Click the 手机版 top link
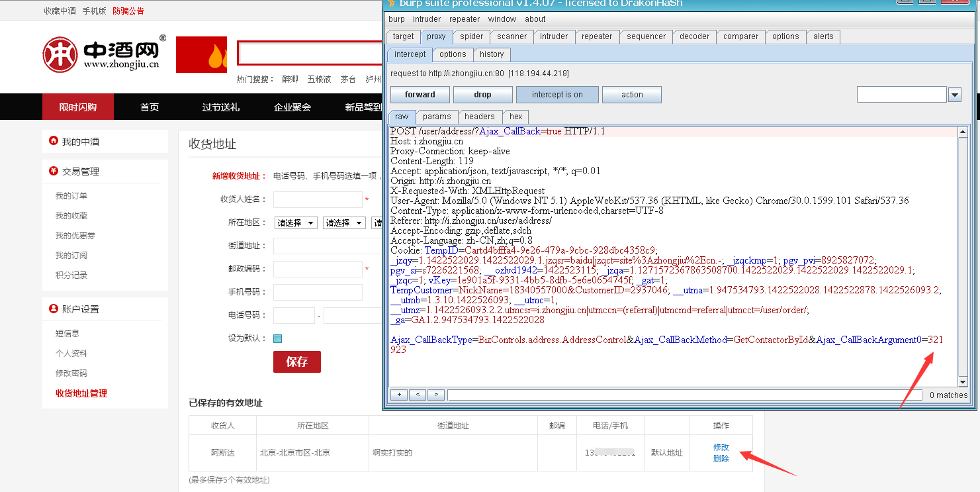 (95, 11)
